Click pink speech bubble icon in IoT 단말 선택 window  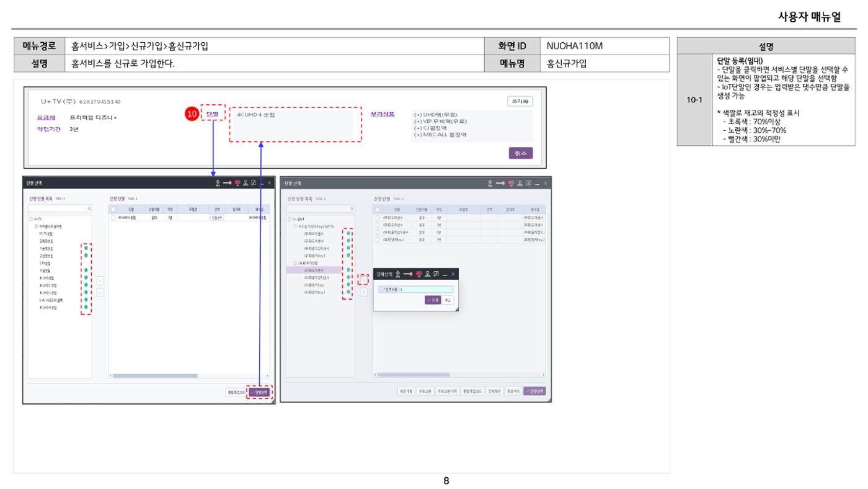(x=511, y=183)
